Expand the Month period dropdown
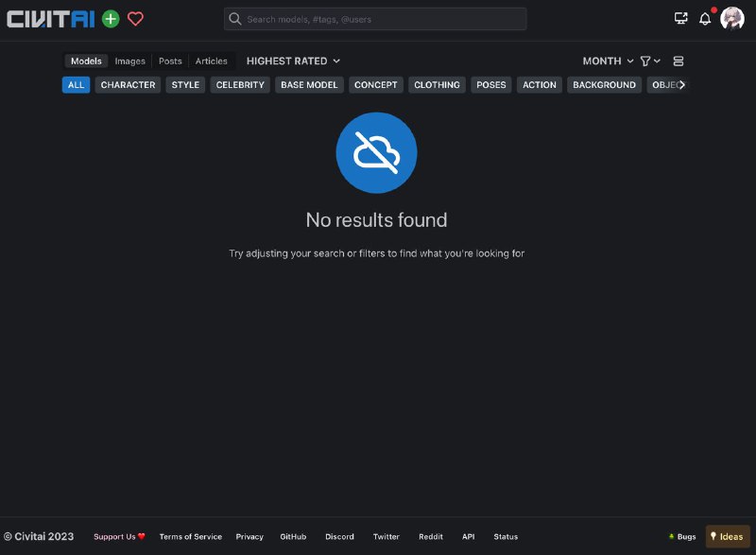 [x=608, y=61]
